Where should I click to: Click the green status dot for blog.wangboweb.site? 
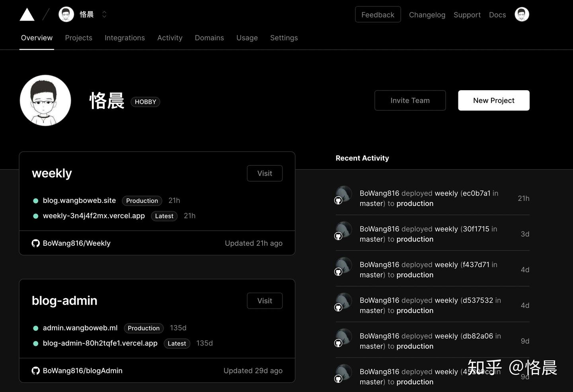pyautogui.click(x=35, y=201)
